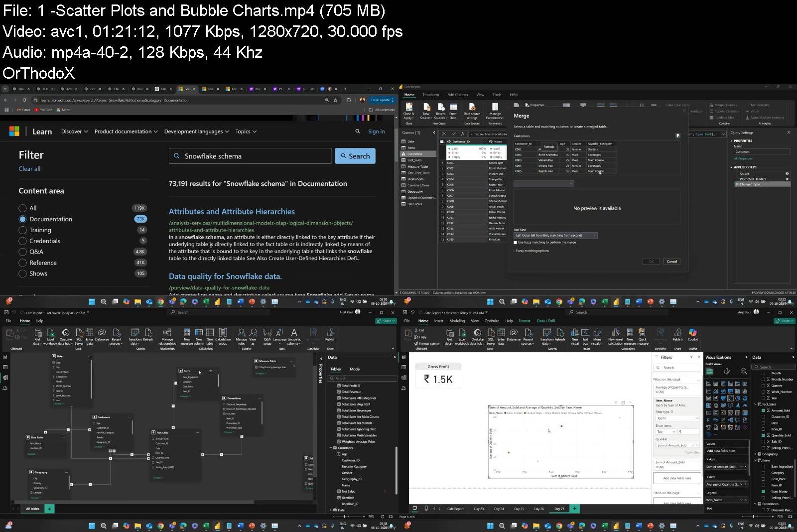Open the Join Kind dropdown
The height and width of the screenshot is (532, 797).
click(555, 236)
